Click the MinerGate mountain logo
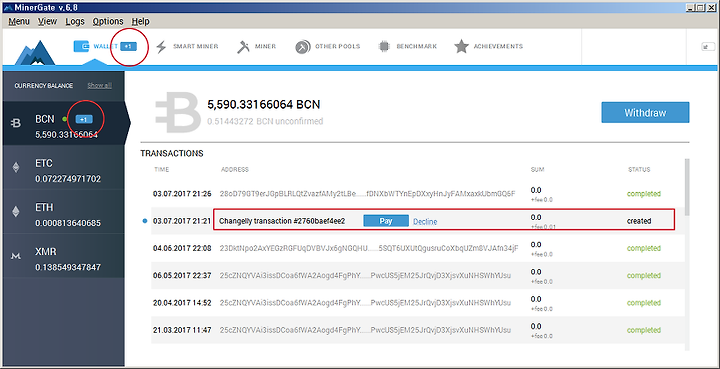Image resolution: width=720 pixels, height=369 pixels. point(35,52)
